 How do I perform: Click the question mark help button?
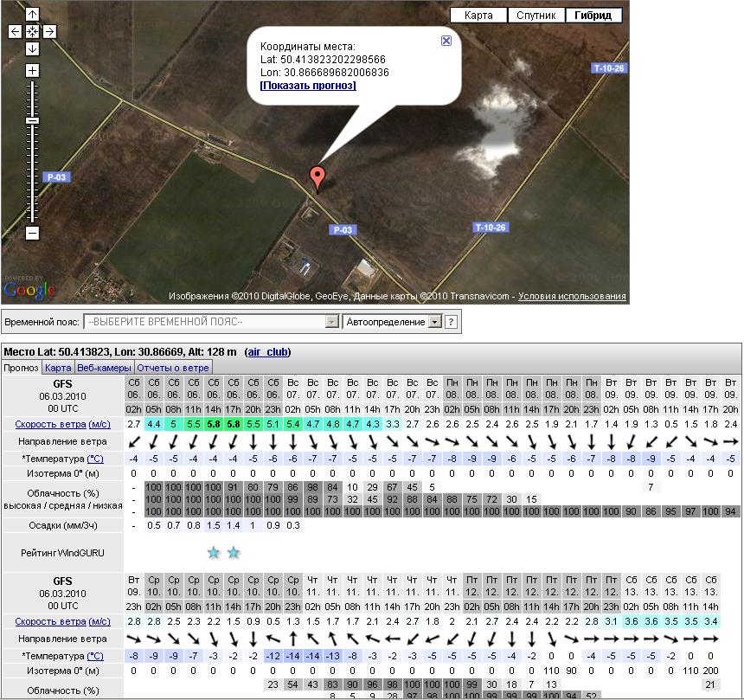tap(451, 322)
